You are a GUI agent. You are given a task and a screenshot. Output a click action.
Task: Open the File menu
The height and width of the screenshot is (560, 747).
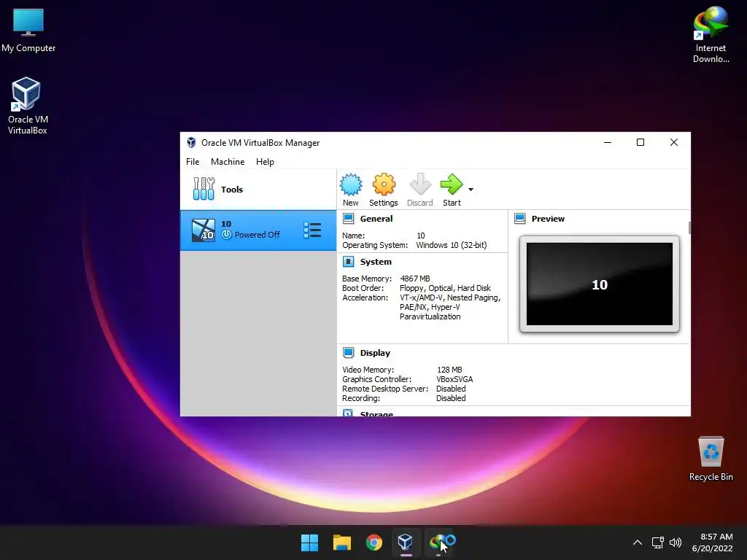coord(193,162)
